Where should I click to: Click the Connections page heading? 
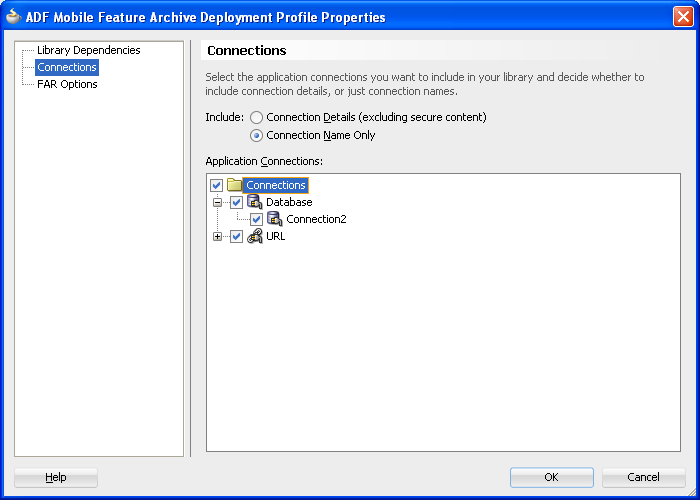[246, 50]
